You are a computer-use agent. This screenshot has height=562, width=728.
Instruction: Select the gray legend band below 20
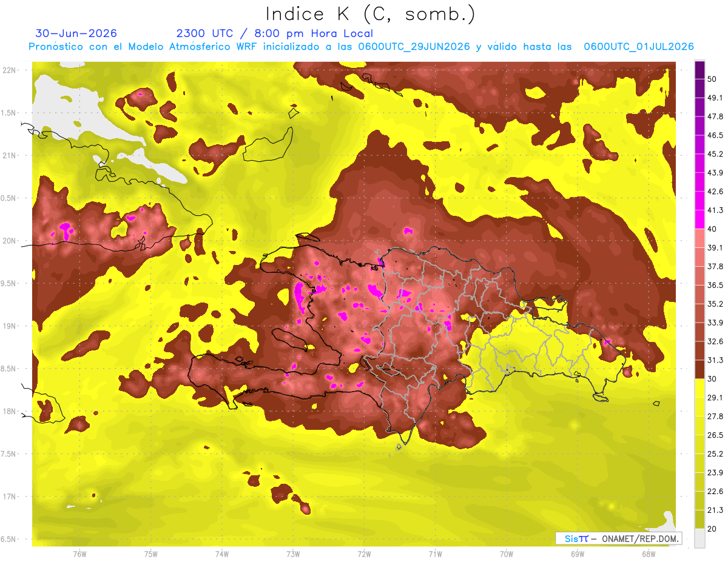pyautogui.click(x=699, y=538)
